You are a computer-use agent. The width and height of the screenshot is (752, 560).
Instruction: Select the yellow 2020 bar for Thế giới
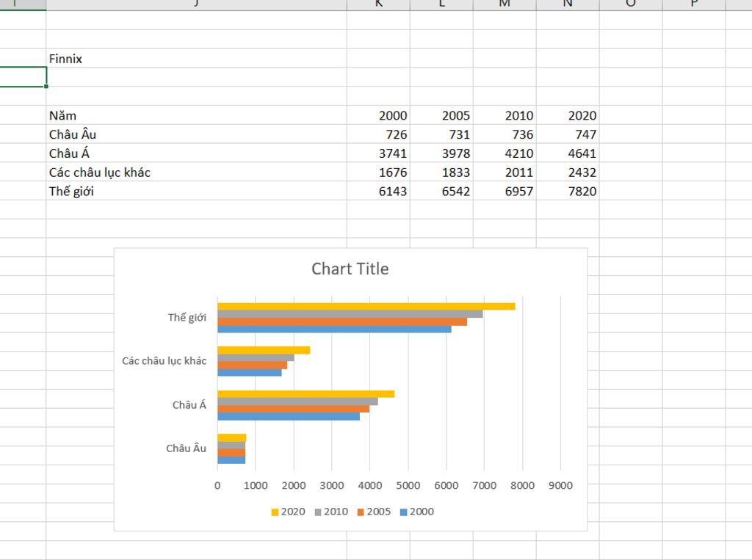pos(366,306)
